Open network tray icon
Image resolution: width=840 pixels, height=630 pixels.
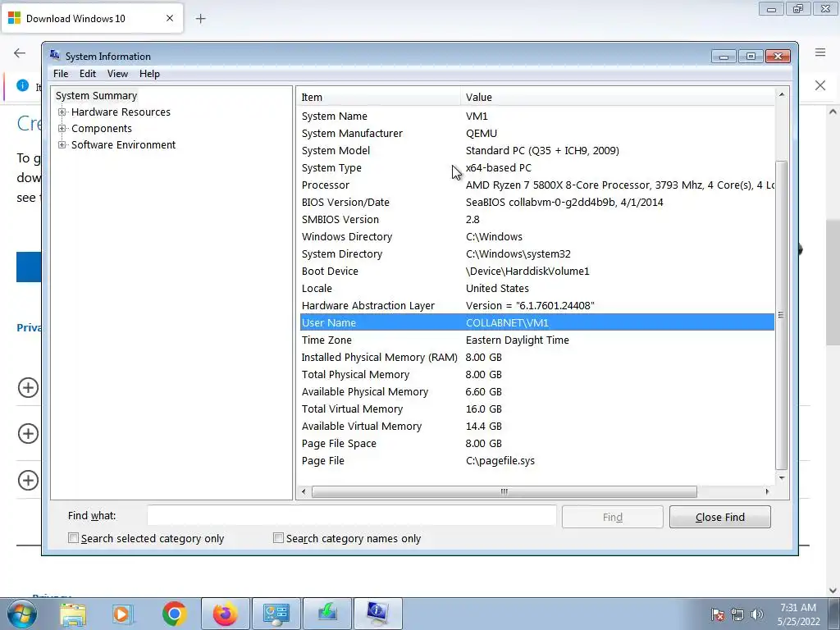pyautogui.click(x=737, y=614)
